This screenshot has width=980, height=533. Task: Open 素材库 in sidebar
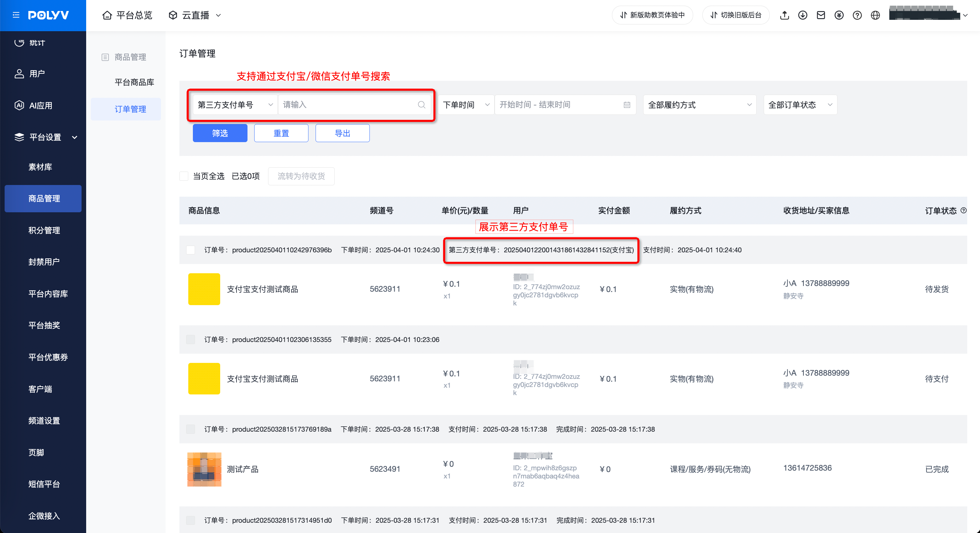[x=40, y=167]
